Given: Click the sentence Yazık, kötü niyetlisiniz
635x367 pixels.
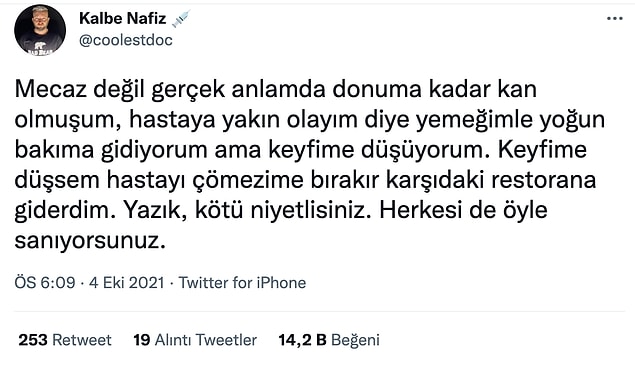Looking at the screenshot, I should click(x=247, y=210).
